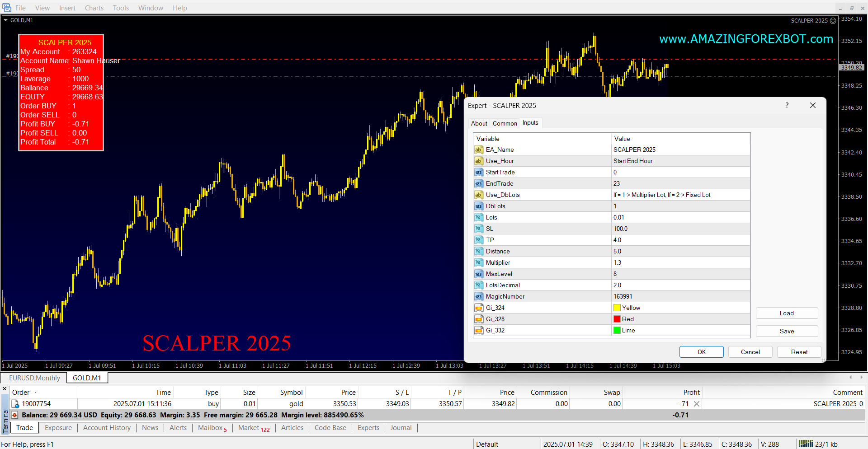
Task: Click the Load button for input presets
Action: tap(786, 313)
